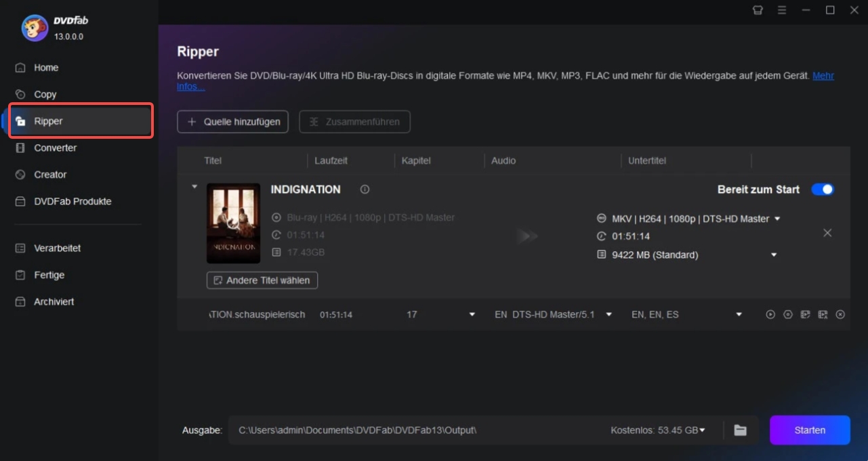Click the Audio column header
The width and height of the screenshot is (868, 461).
[503, 161]
